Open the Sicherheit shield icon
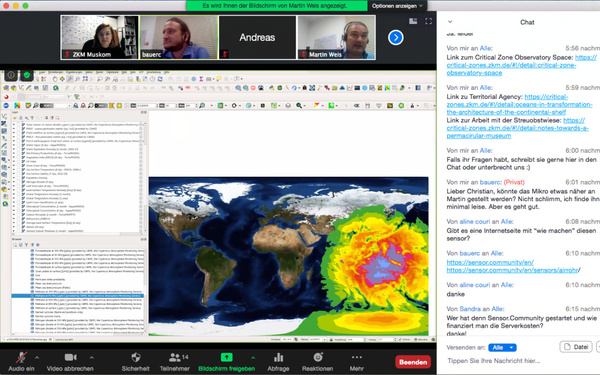Image resolution: width=600 pixels, height=375 pixels. (x=135, y=357)
